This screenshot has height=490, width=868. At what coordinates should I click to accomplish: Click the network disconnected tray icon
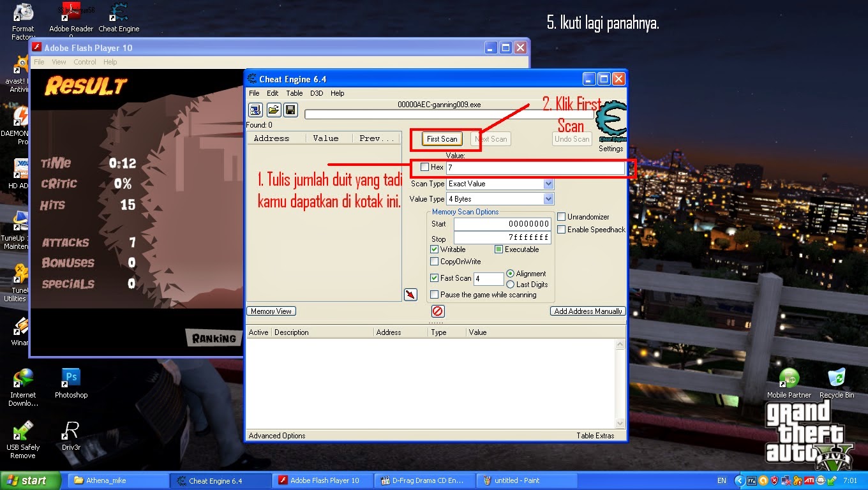pyautogui.click(x=786, y=480)
